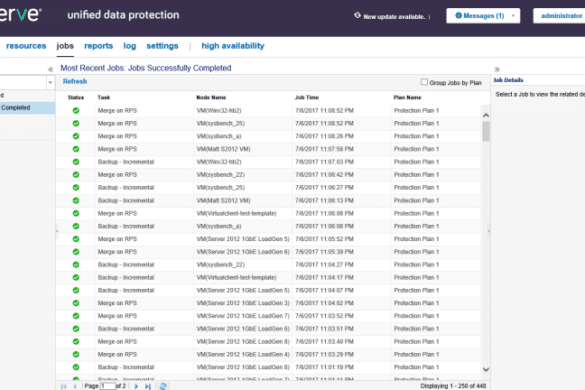Click status icon for 11:01:19 PM job

point(76,367)
